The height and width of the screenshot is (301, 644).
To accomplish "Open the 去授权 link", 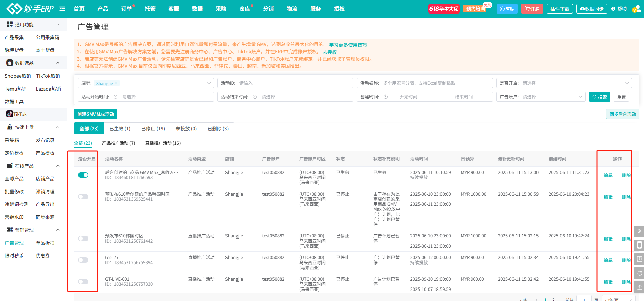I will 330,52.
